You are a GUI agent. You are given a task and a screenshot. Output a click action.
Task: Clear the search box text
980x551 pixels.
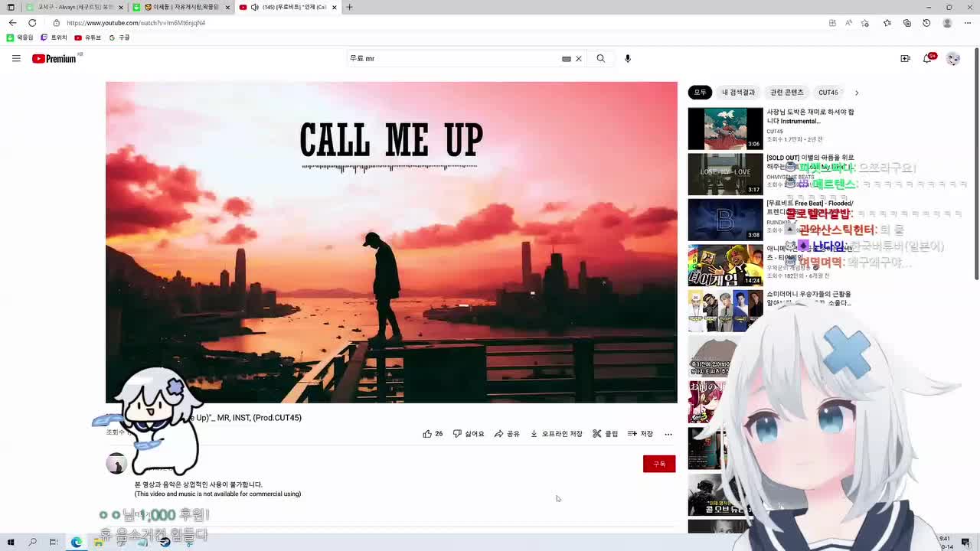[579, 58]
